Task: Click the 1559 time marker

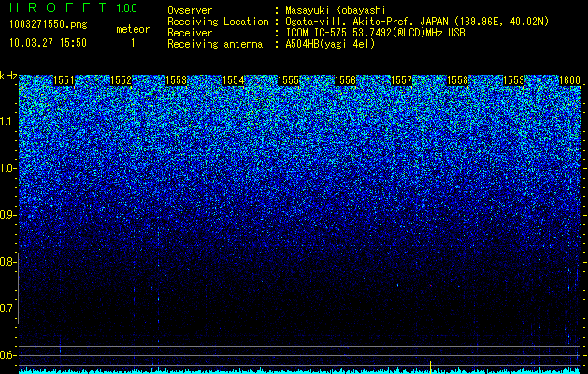Action: pos(513,80)
